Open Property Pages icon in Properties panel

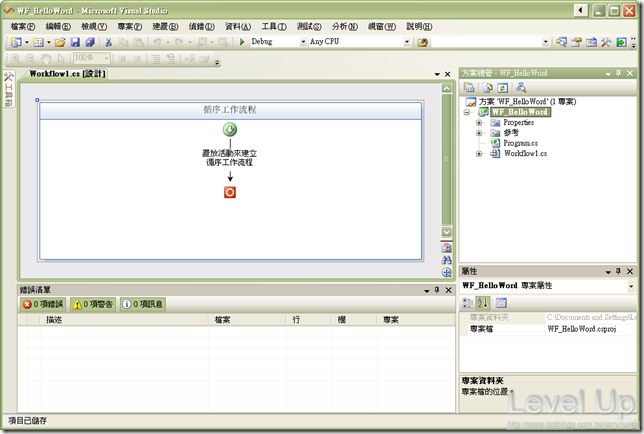pos(501,303)
